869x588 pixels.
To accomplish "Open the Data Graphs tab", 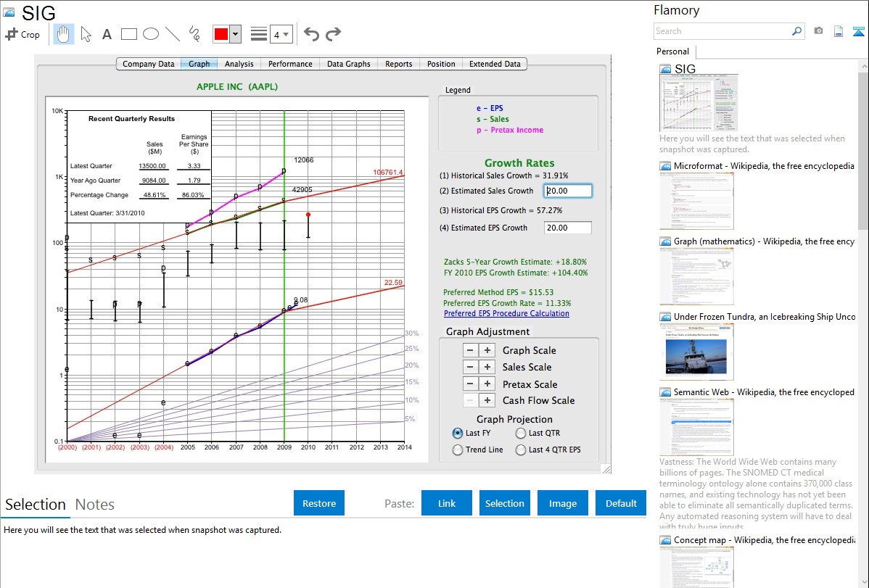I will pyautogui.click(x=349, y=64).
